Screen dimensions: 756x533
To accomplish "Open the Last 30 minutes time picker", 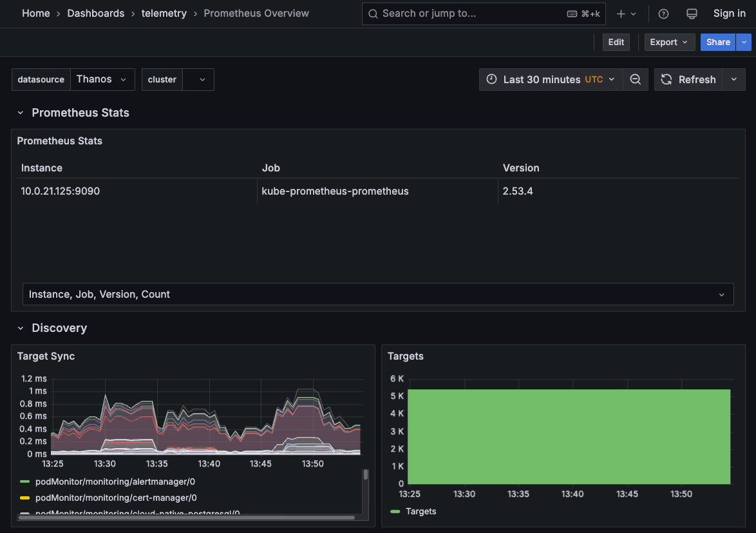I will [551, 79].
